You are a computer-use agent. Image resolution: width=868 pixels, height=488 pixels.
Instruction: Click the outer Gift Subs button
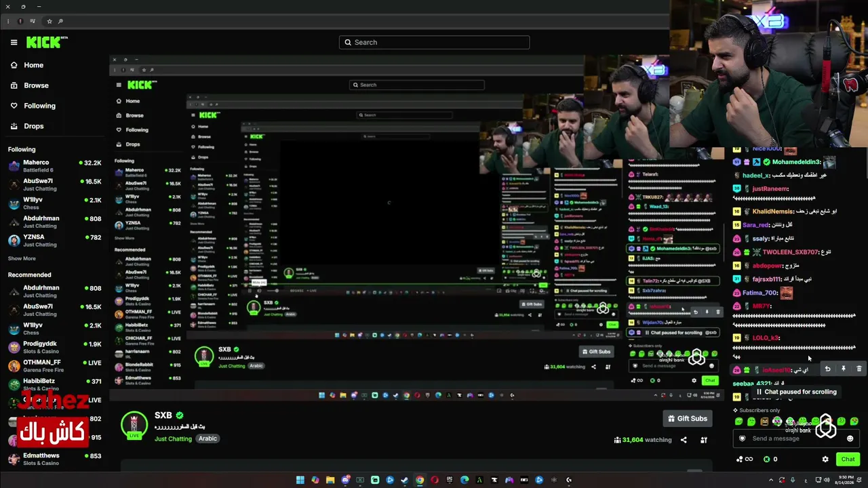point(688,419)
